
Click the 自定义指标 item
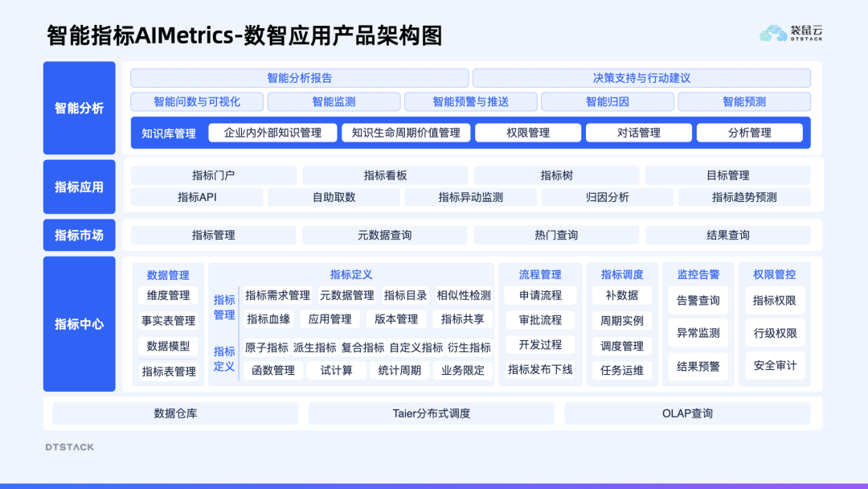tap(416, 347)
